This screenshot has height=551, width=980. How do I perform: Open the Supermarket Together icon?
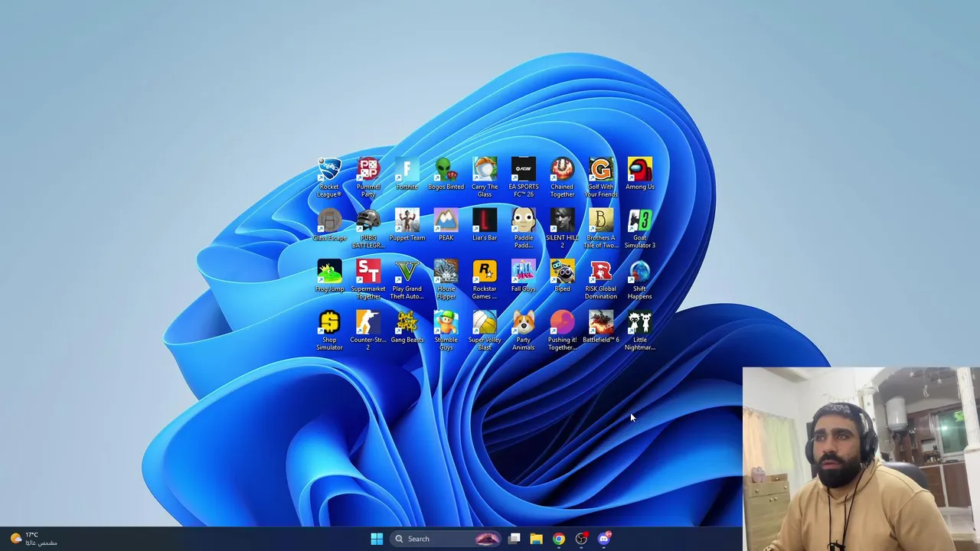(x=368, y=279)
